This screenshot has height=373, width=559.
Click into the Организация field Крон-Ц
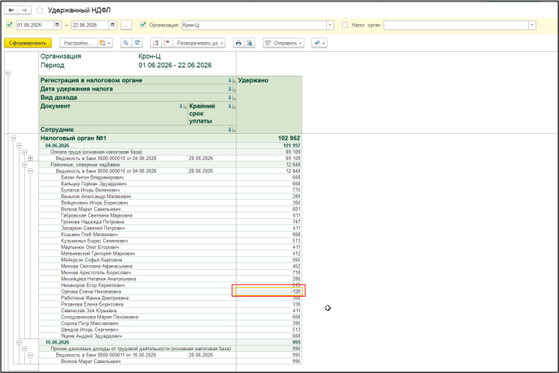(254, 25)
